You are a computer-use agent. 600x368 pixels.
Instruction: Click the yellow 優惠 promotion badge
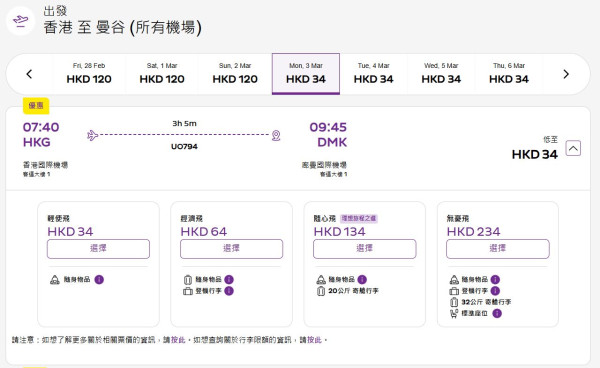coord(36,106)
